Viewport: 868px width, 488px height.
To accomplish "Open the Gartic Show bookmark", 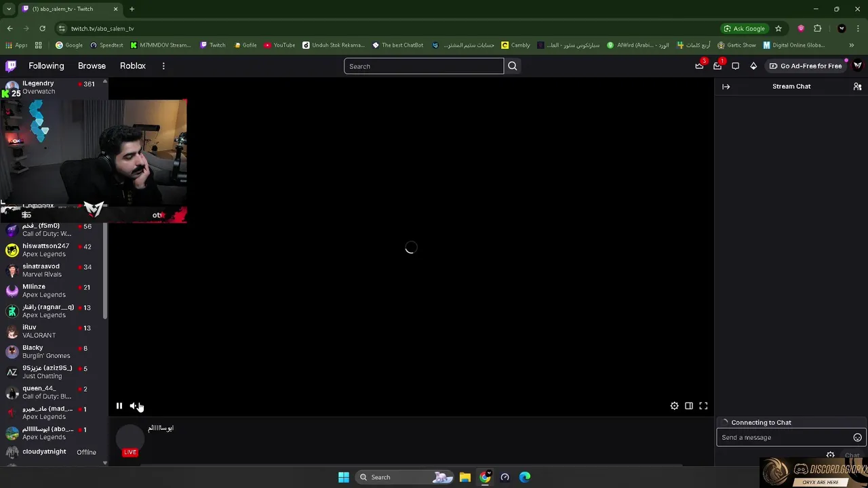I will click(x=736, y=45).
